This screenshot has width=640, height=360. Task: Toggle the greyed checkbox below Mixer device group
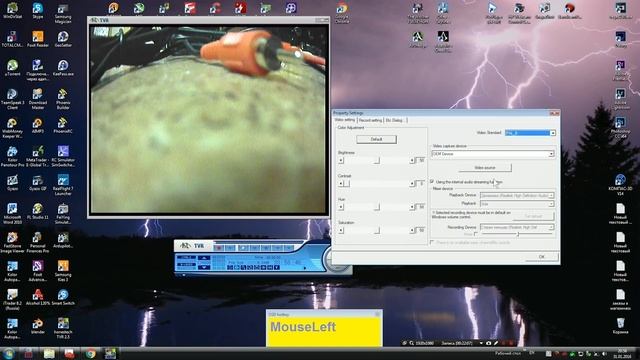(x=432, y=242)
